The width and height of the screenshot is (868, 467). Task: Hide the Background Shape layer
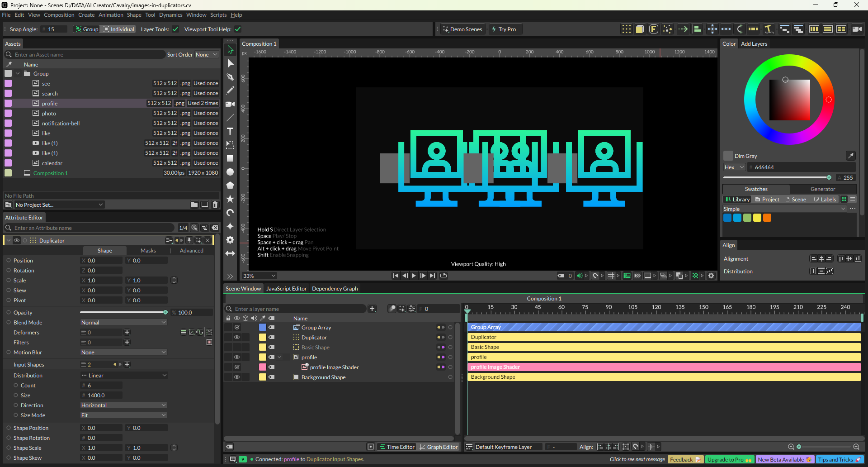point(236,377)
